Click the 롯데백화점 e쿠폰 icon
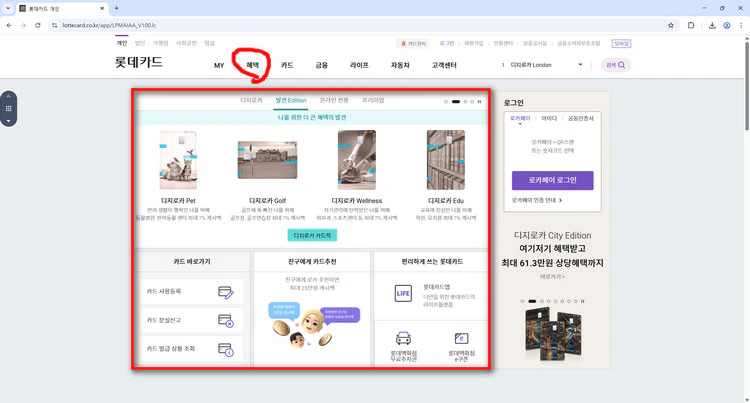 pyautogui.click(x=461, y=338)
